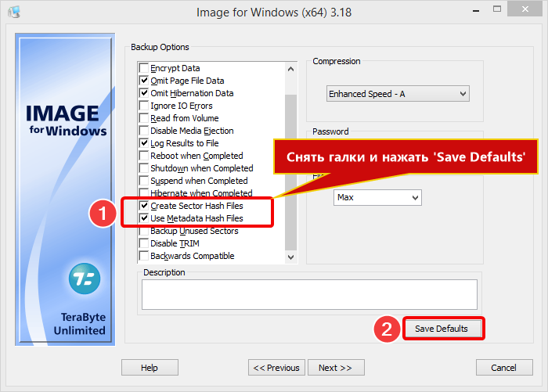Check the Read from Volume option
548x392 pixels.
[143, 118]
